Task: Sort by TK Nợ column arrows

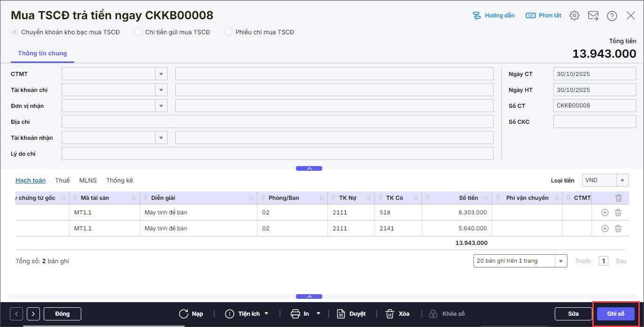Action: tap(369, 198)
